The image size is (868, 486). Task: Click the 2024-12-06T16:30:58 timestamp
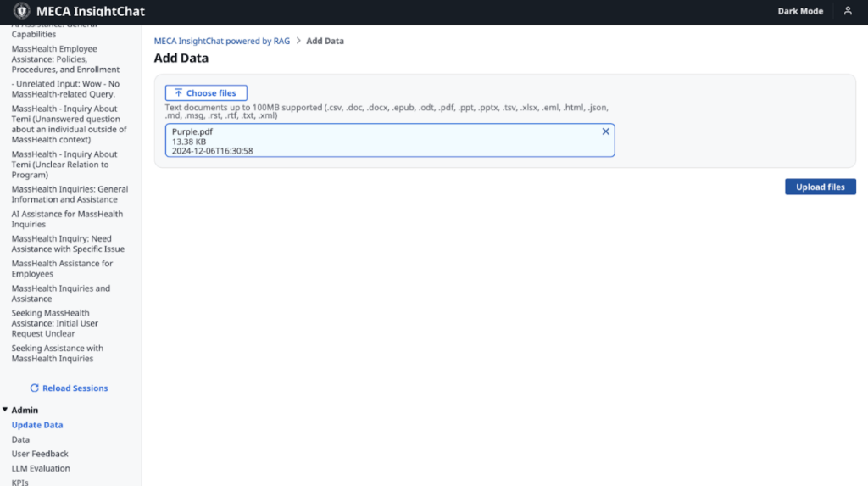pos(212,151)
